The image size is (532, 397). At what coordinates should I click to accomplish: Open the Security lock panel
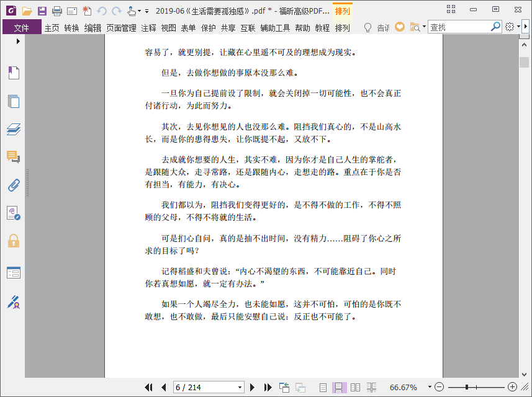coord(14,241)
